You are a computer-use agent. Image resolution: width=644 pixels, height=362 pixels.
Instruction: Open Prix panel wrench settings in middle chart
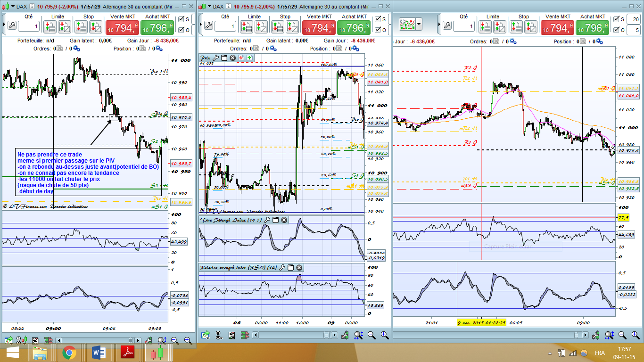[x=216, y=58]
